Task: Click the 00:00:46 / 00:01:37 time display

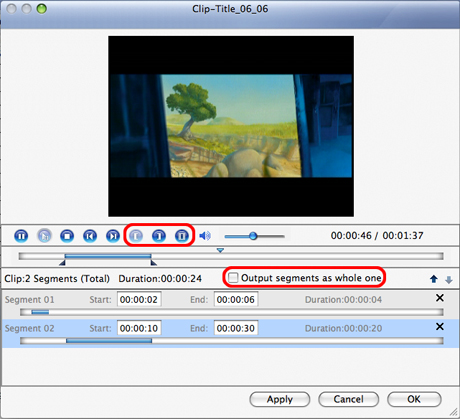Action: (377, 236)
